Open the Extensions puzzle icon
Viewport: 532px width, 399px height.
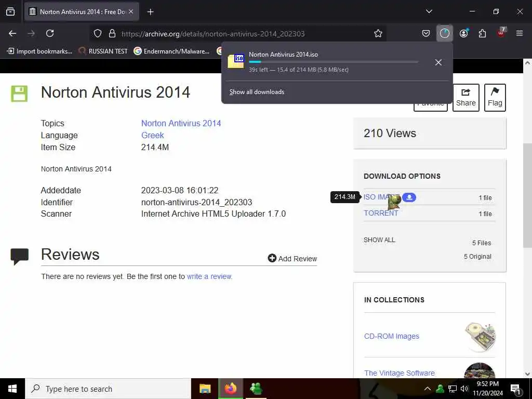(x=482, y=33)
